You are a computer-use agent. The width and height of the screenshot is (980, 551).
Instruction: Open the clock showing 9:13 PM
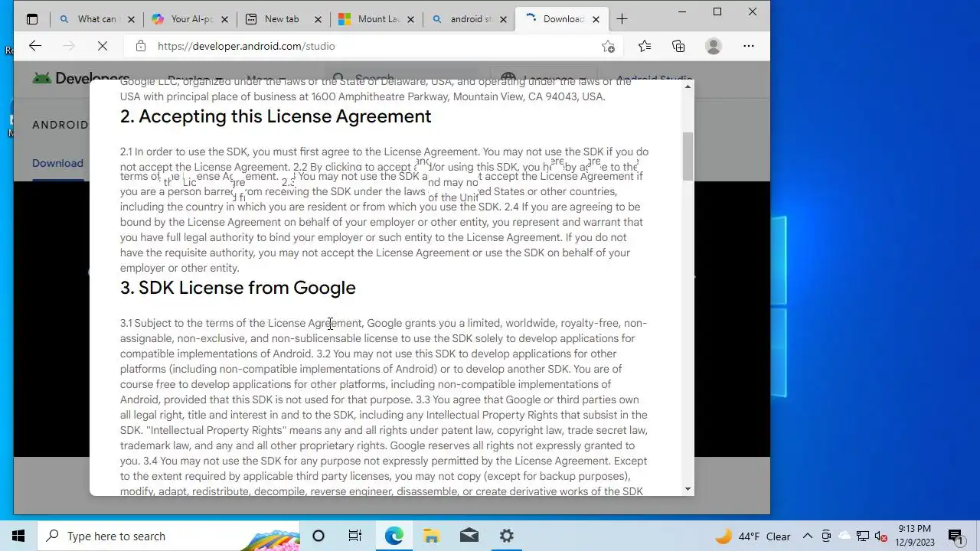(915, 536)
